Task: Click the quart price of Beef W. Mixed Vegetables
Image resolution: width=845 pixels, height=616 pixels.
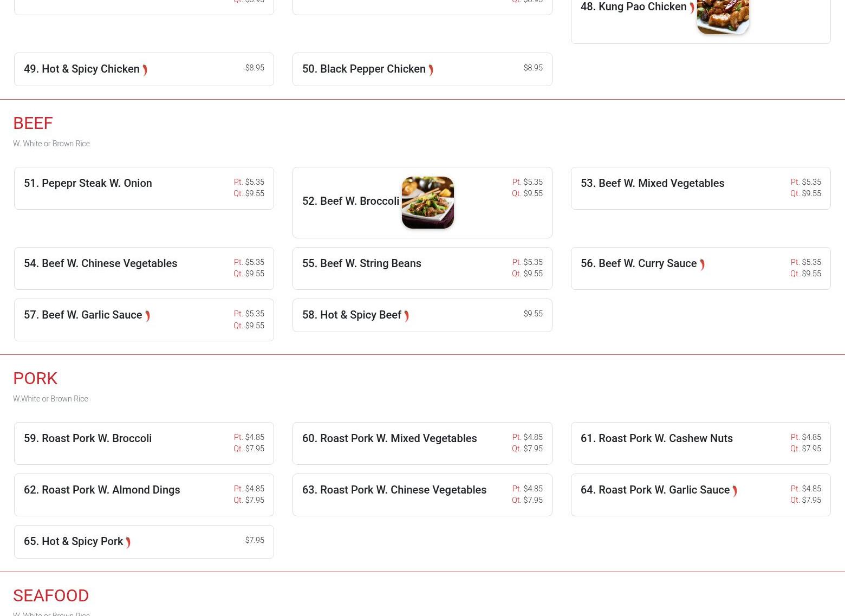Action: pyautogui.click(x=806, y=193)
